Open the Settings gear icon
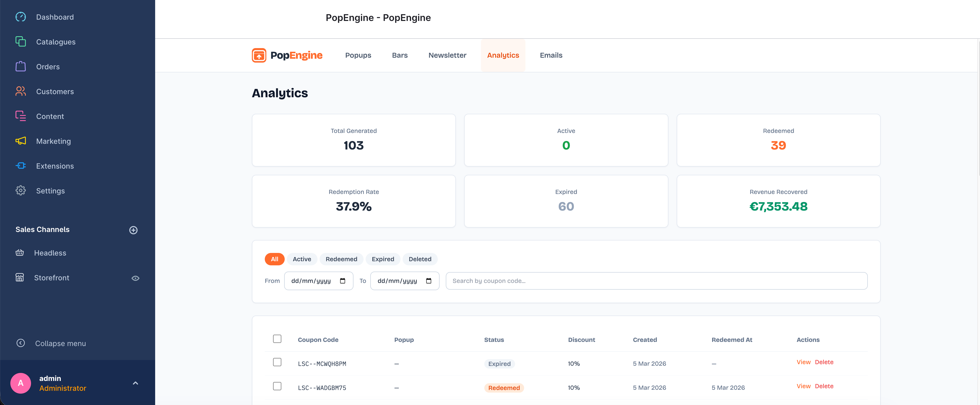Screen dimensions: 980x405 [x=20, y=190]
